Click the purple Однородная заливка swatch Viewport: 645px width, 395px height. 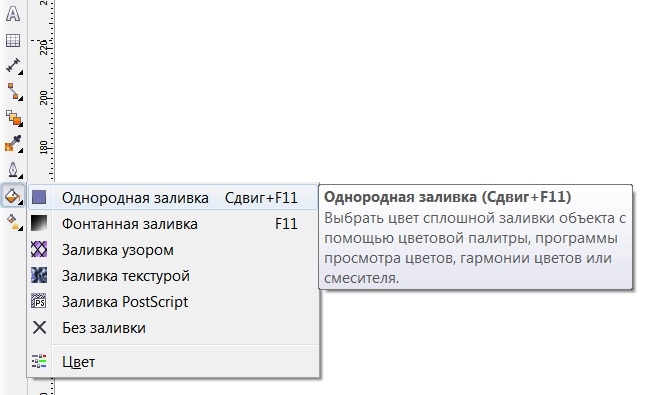(x=39, y=198)
